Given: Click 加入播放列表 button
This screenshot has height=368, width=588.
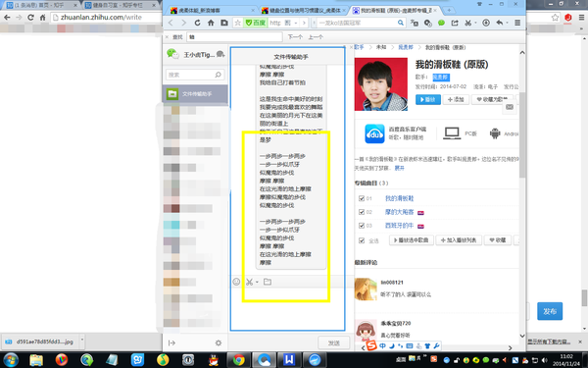Looking at the screenshot, I should [x=459, y=240].
